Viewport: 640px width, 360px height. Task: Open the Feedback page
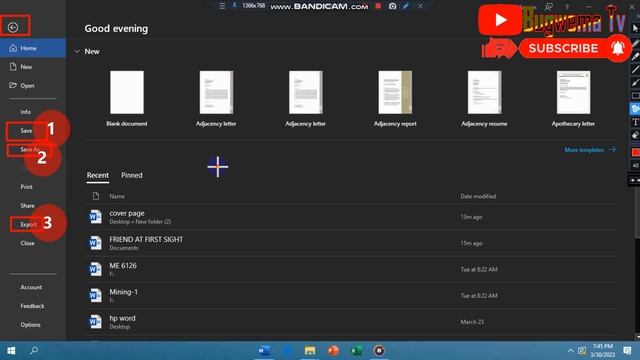tap(32, 306)
